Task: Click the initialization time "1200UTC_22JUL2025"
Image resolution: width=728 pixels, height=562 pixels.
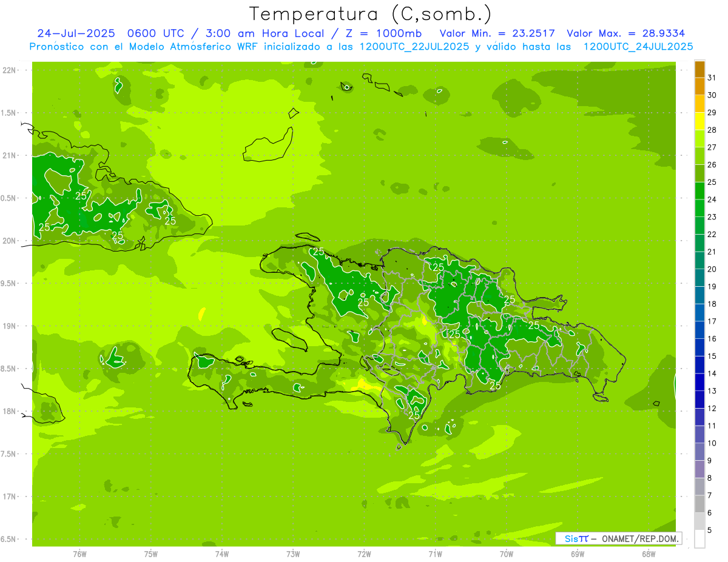Action: pos(414,47)
